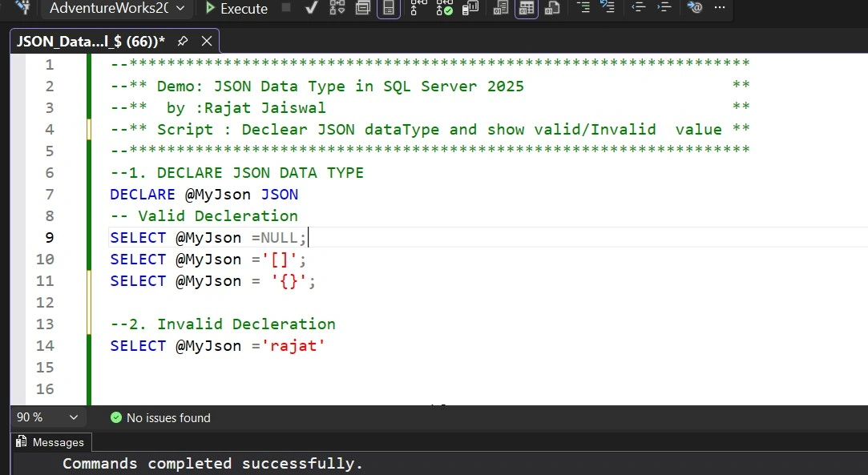Run the query with Execute

click(236, 8)
